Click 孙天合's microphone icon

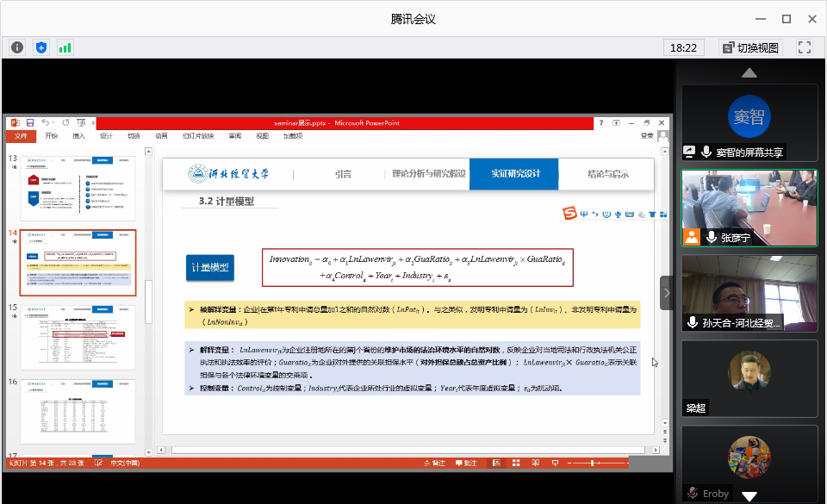(x=692, y=322)
